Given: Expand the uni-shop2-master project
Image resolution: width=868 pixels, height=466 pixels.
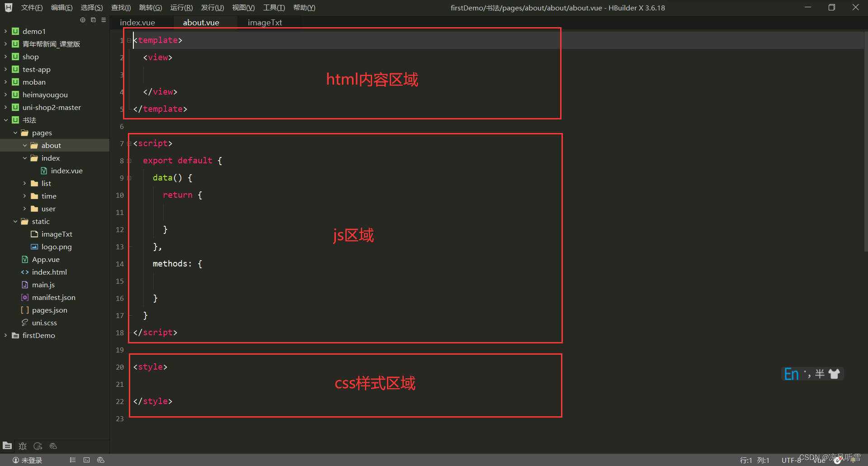Looking at the screenshot, I should click(x=5, y=107).
